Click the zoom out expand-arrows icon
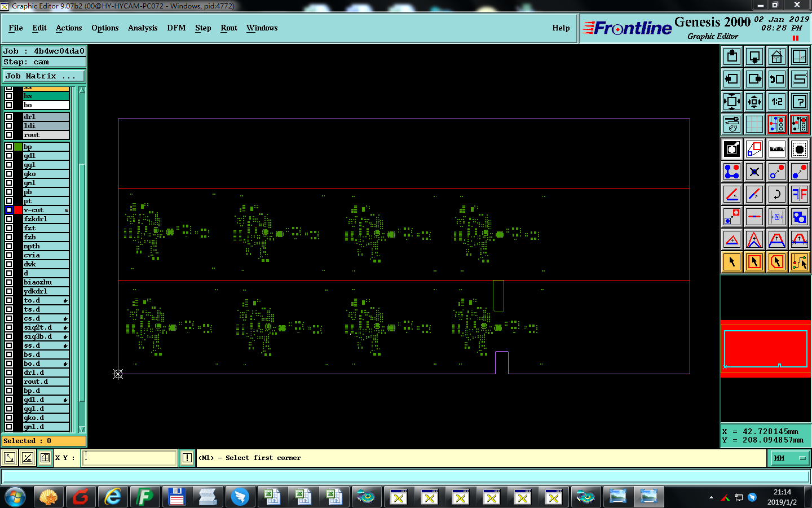 [732, 102]
